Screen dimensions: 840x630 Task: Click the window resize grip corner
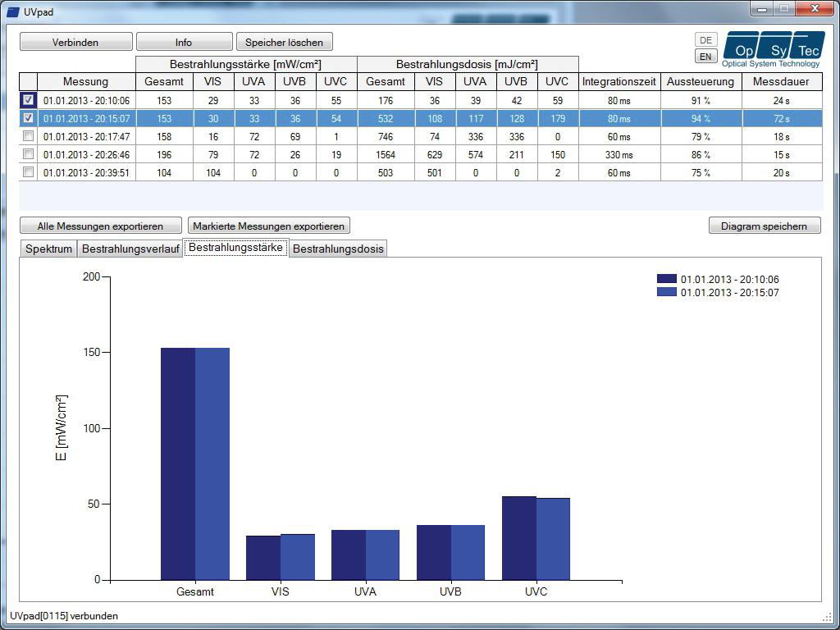click(x=827, y=616)
